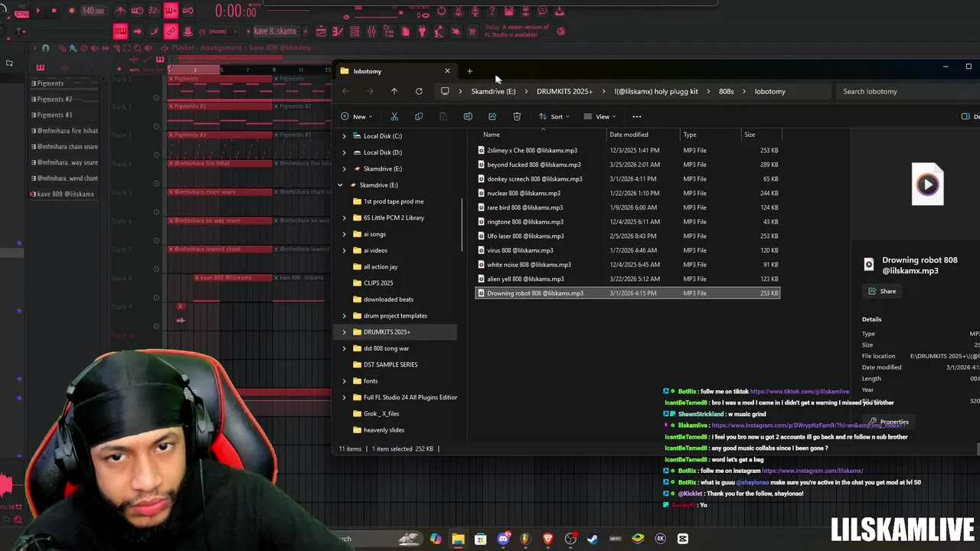The image size is (980, 551).
Task: Select kave 808 @lilskamx pattern in FL picker
Action: click(x=64, y=194)
